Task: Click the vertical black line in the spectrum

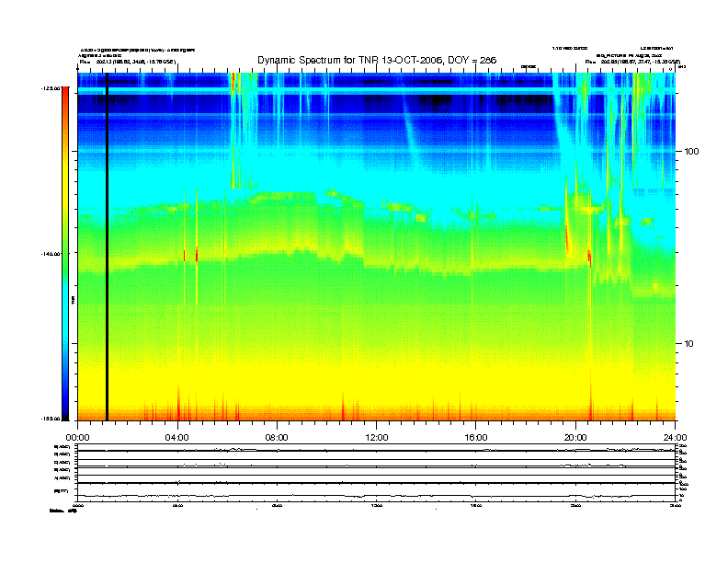Action: click(x=107, y=247)
